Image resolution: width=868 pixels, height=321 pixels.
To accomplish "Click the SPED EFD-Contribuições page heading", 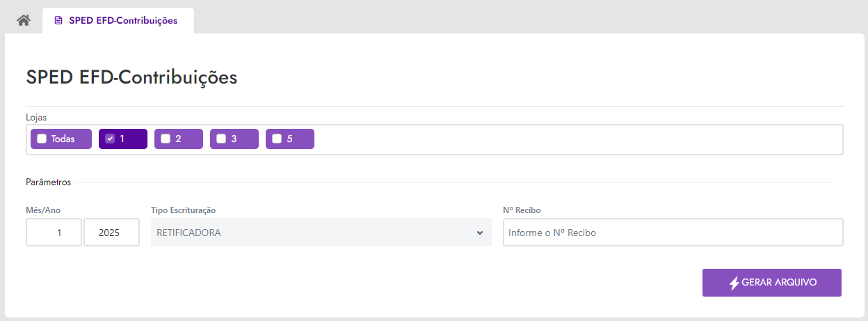I will click(131, 77).
